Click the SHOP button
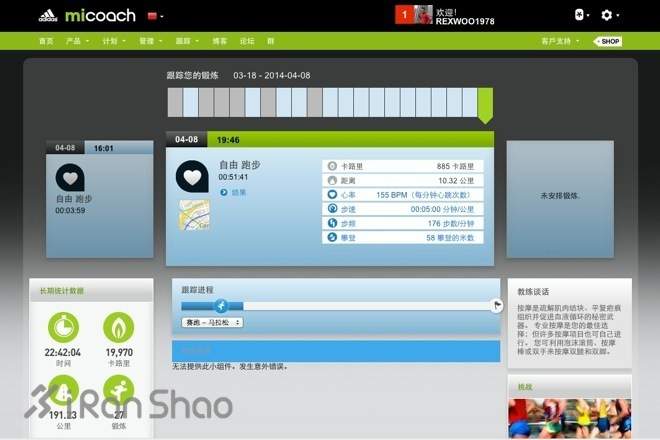The image size is (660, 440). tap(608, 41)
